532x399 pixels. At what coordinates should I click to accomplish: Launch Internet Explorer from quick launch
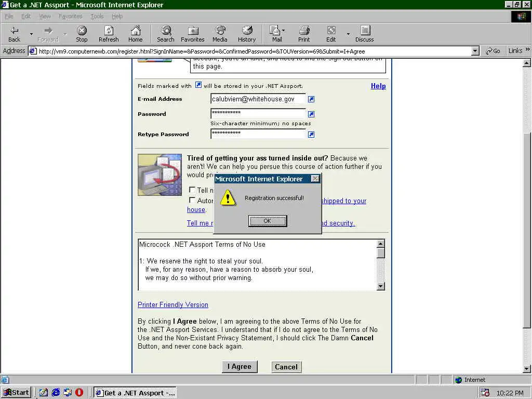pos(56,393)
